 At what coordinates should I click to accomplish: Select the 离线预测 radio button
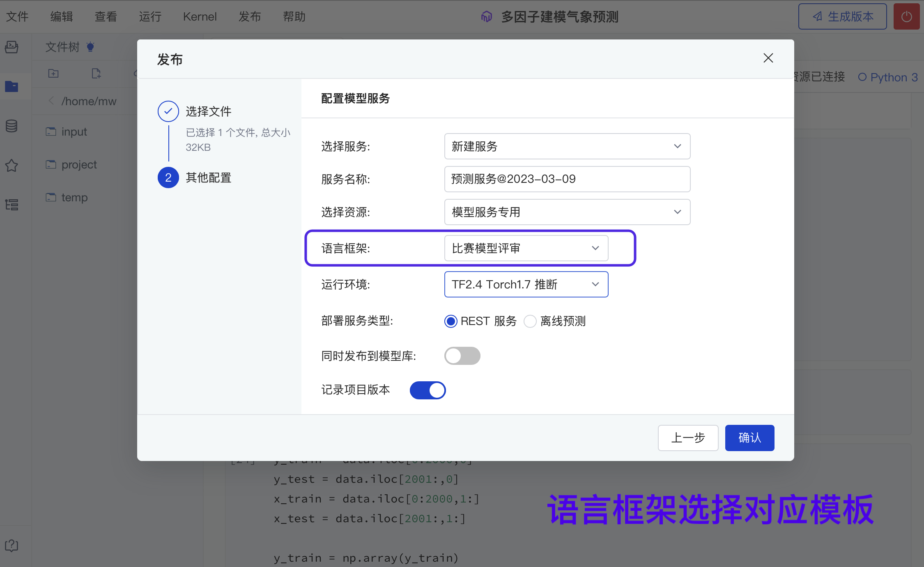click(530, 321)
